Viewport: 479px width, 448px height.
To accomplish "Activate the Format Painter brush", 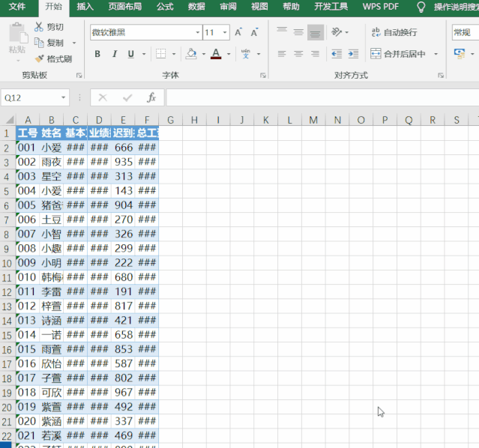I will pyautogui.click(x=40, y=58).
